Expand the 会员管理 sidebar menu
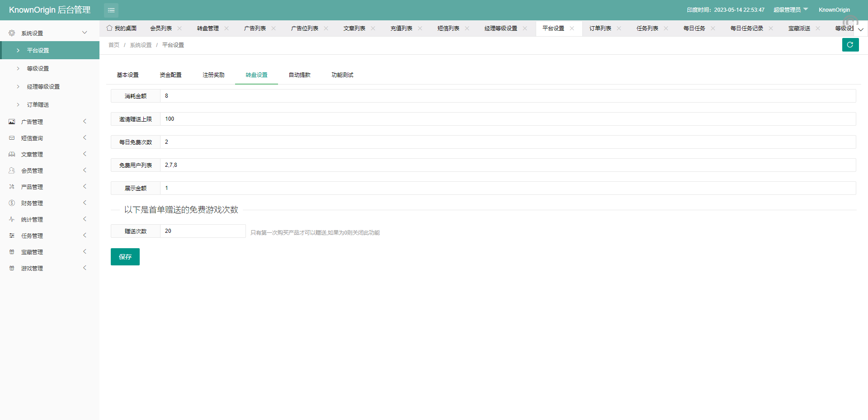Image resolution: width=868 pixels, height=420 pixels. [50, 170]
